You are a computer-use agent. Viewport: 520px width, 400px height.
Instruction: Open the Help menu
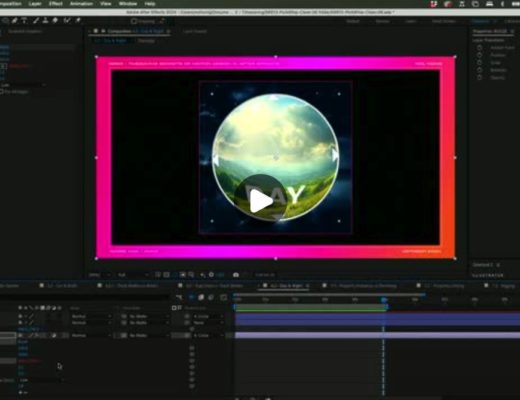click(x=150, y=4)
